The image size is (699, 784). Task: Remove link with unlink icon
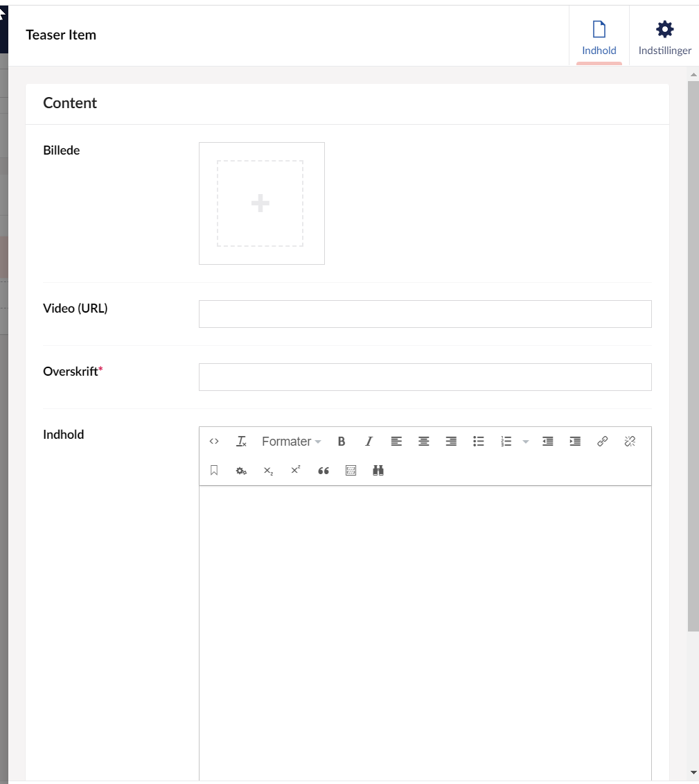tap(630, 442)
